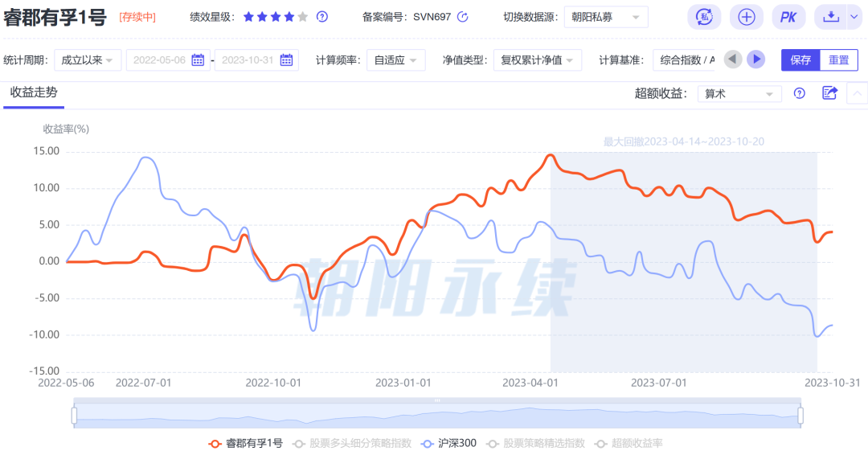Click the next benchmark right arrow
The width and height of the screenshot is (868, 455).
coord(755,59)
